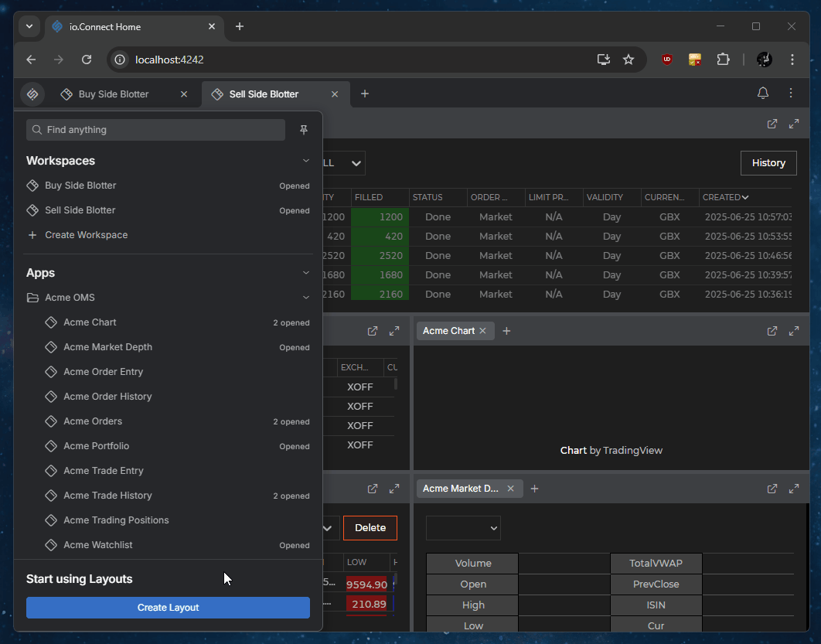Viewport: 821px width, 644px height.
Task: Open the Chrome profile avatar
Action: coord(765,60)
